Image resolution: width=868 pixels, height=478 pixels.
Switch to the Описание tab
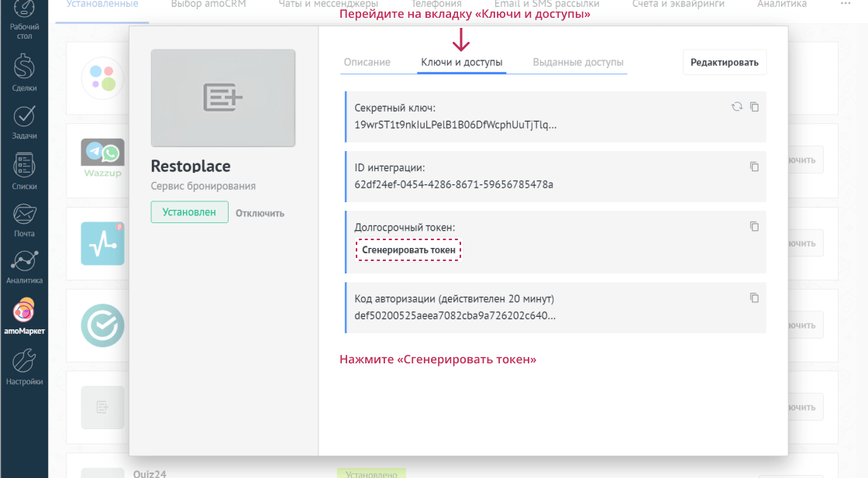(x=367, y=61)
